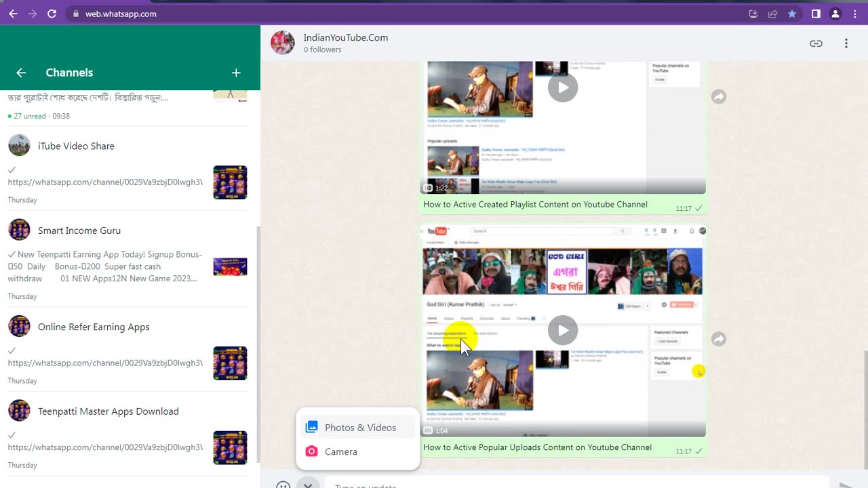Viewport: 868px width, 488px height.
Task: Click Online Refer Earning Apps preview thumbnail
Action: pos(230,363)
